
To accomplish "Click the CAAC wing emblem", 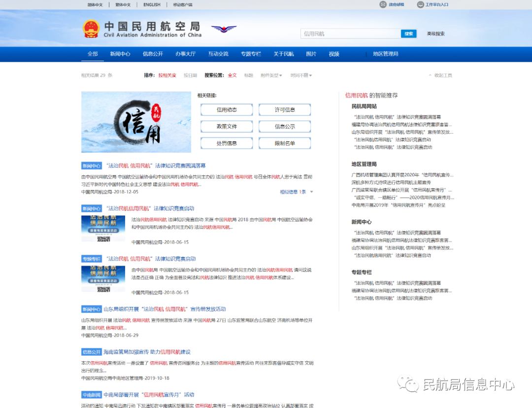I will coord(224,29).
